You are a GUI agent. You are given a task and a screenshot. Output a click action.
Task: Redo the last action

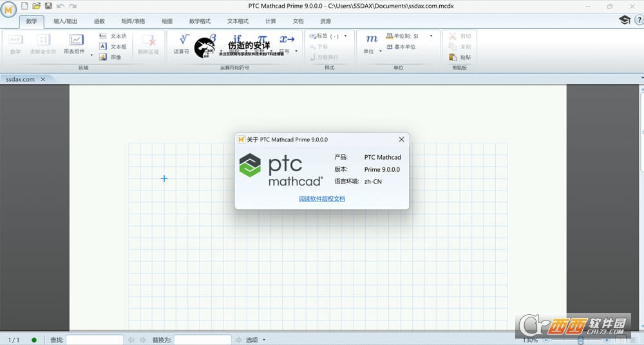click(73, 6)
